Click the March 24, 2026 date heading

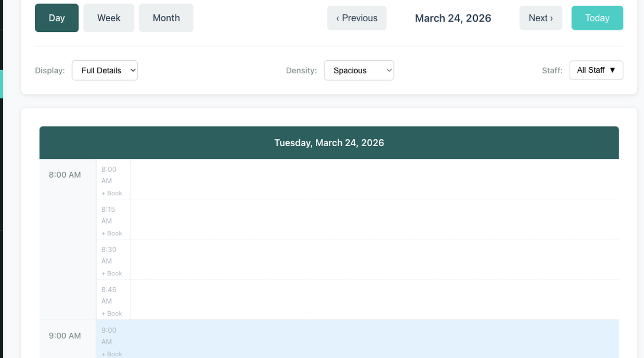453,18
